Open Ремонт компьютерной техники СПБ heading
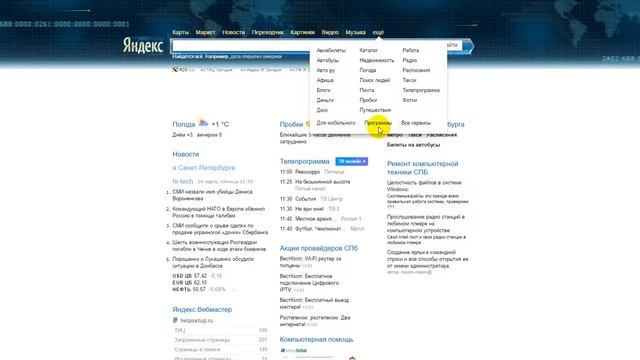This screenshot has height=360, width=640. (x=422, y=168)
